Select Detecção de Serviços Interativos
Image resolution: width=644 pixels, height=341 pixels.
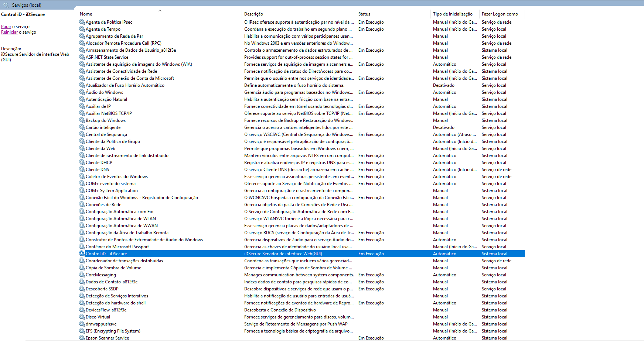click(x=117, y=296)
